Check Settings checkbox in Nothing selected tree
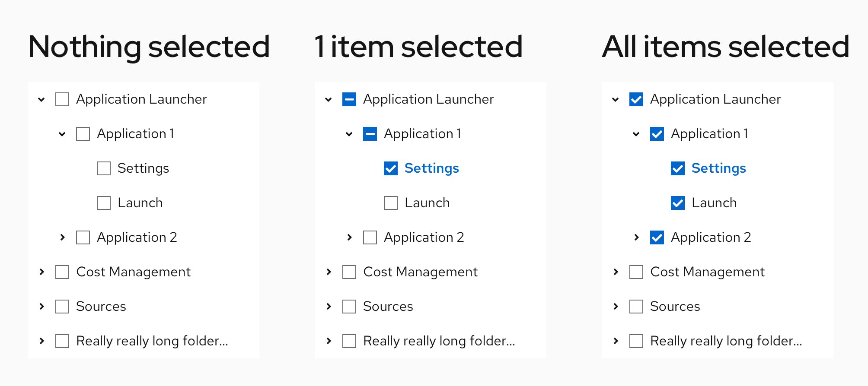The height and width of the screenshot is (386, 868). coord(104,168)
